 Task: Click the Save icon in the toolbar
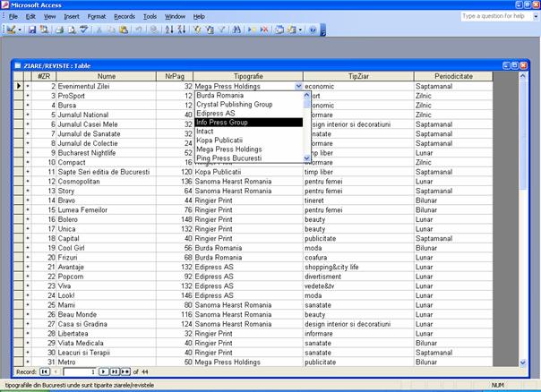[x=32, y=30]
